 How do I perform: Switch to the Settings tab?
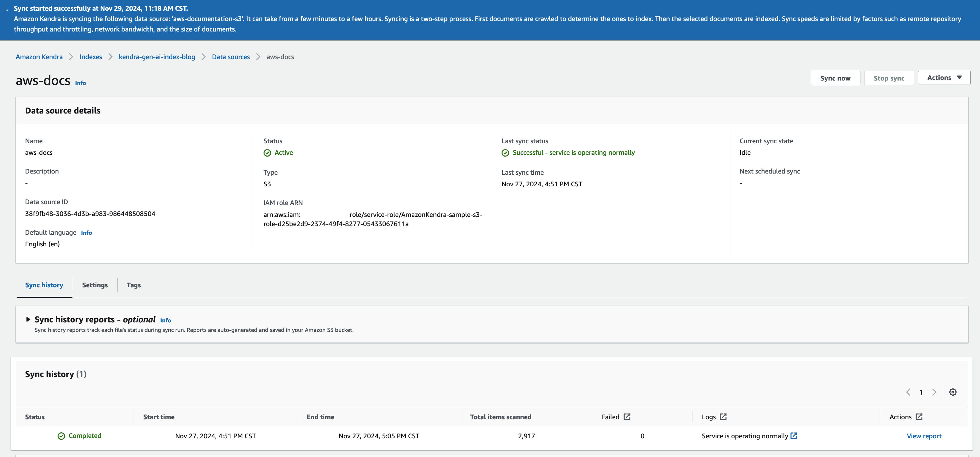(95, 285)
